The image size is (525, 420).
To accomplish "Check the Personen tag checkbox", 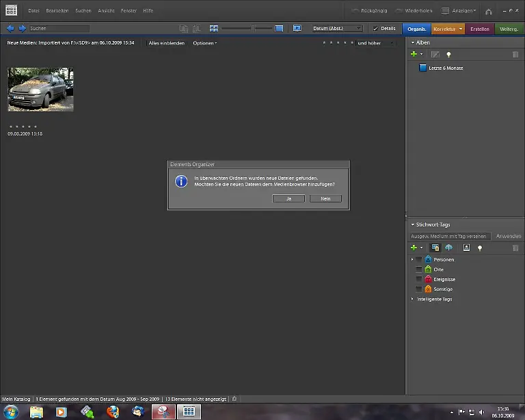I will tap(419, 260).
